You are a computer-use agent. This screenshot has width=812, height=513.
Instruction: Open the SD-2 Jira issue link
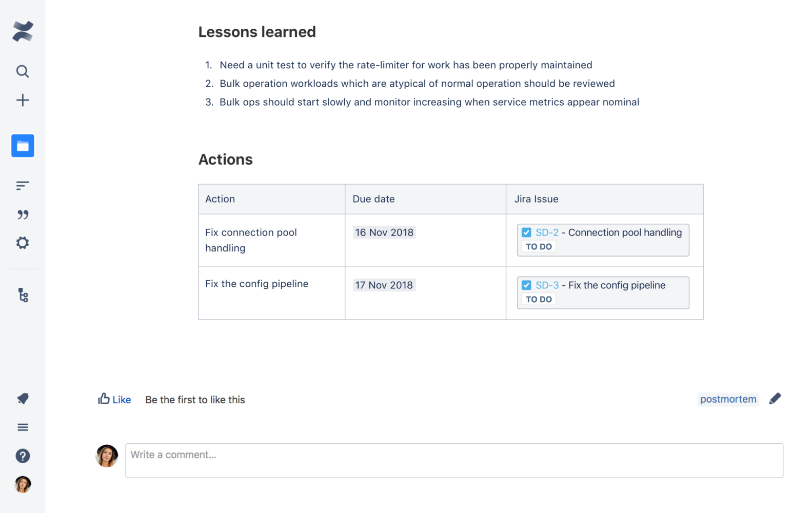click(547, 232)
